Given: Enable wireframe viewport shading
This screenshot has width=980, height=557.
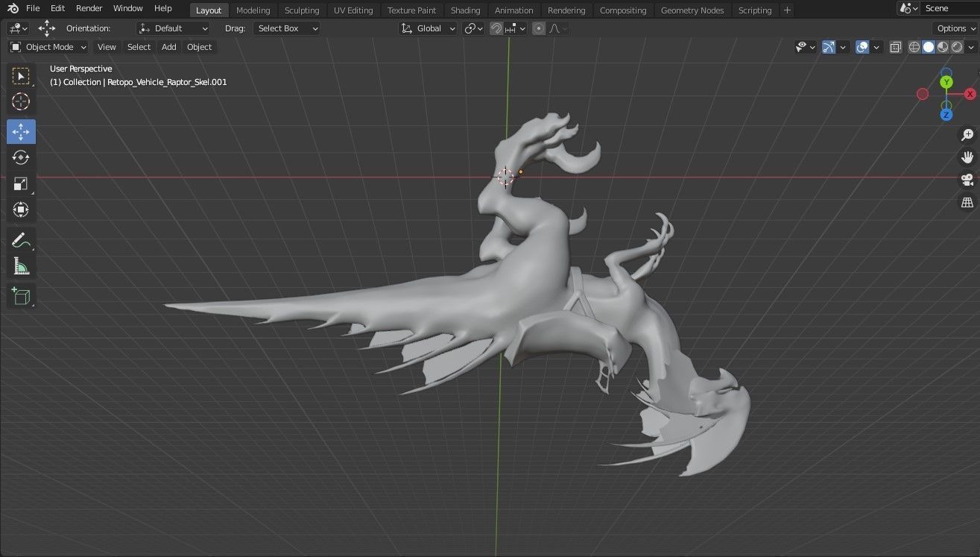Looking at the screenshot, I should tap(914, 47).
